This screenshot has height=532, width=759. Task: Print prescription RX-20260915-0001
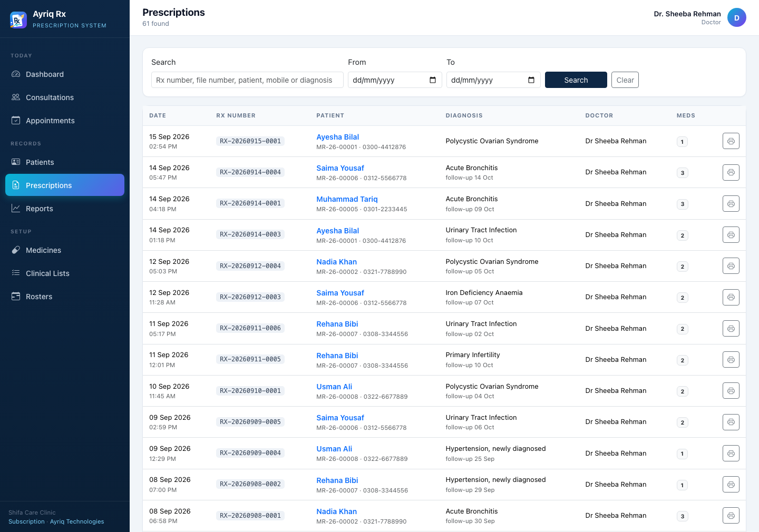pos(731,141)
